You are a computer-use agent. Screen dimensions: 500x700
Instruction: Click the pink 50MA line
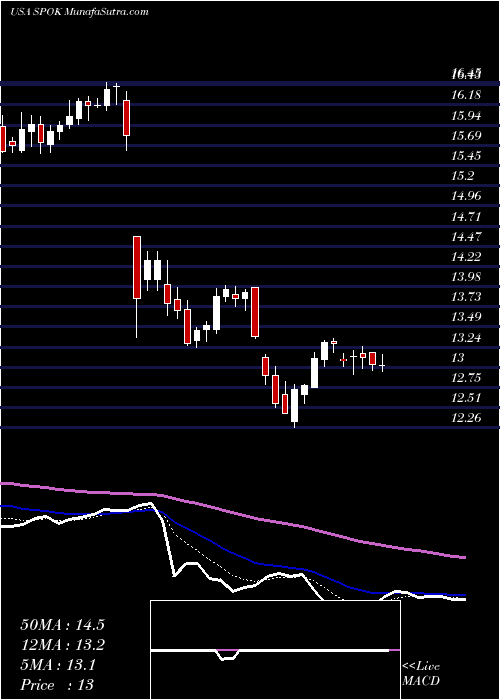tap(233, 512)
